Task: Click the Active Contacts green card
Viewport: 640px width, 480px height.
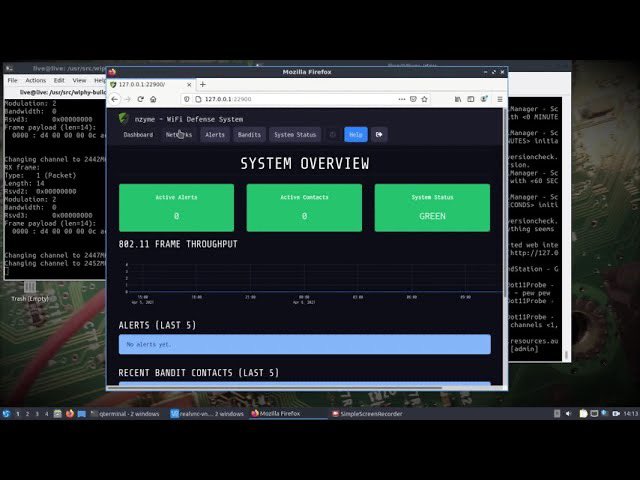Action: tap(304, 208)
